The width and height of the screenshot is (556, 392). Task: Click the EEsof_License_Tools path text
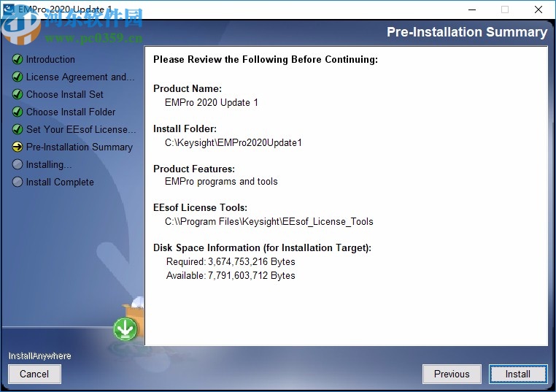click(269, 222)
